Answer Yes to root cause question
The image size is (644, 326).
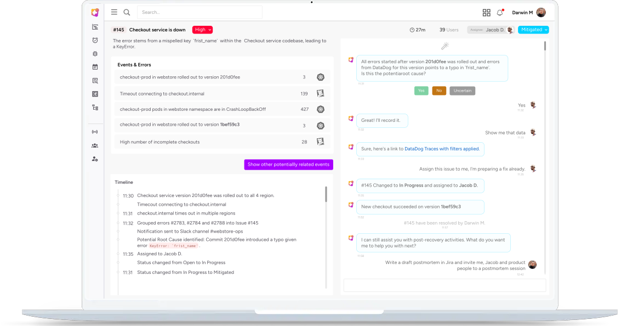coord(421,91)
